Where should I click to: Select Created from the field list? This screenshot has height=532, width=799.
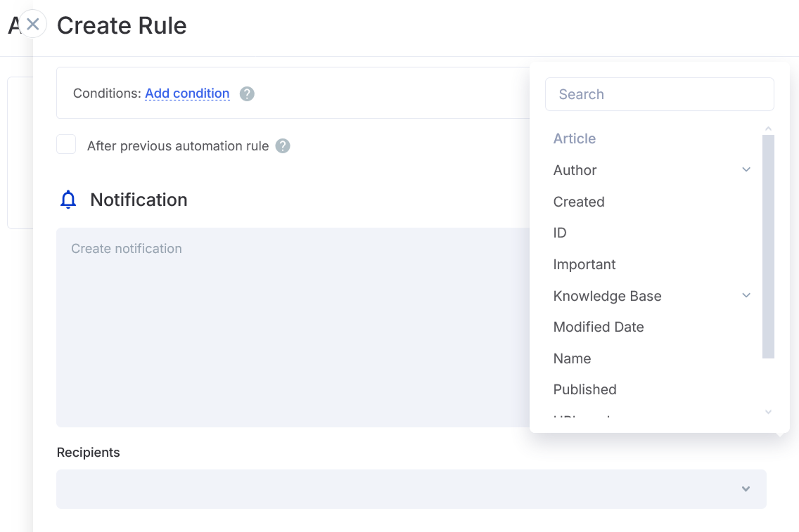579,202
